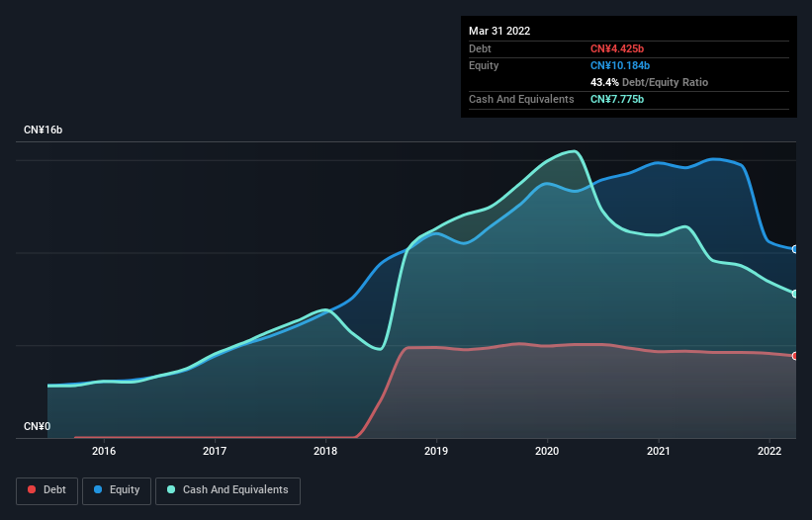Click the 2021 x-axis label
This screenshot has width=812, height=520.
coord(658,451)
